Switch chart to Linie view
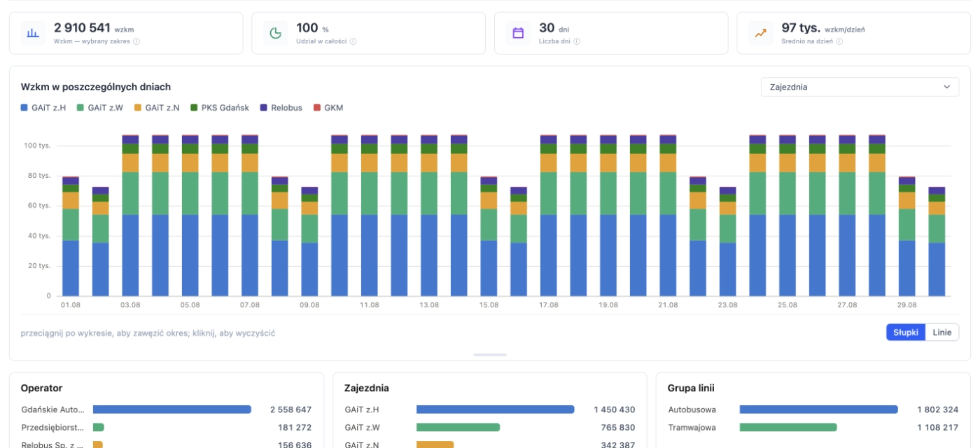This screenshot has width=980, height=448. point(942,332)
